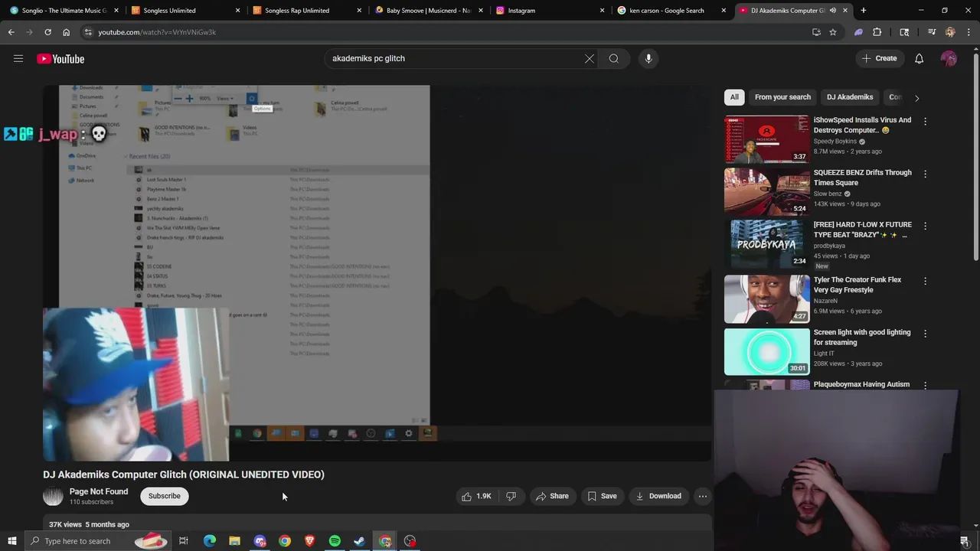Open more actions menu under the video
The image size is (980, 551).
click(702, 496)
